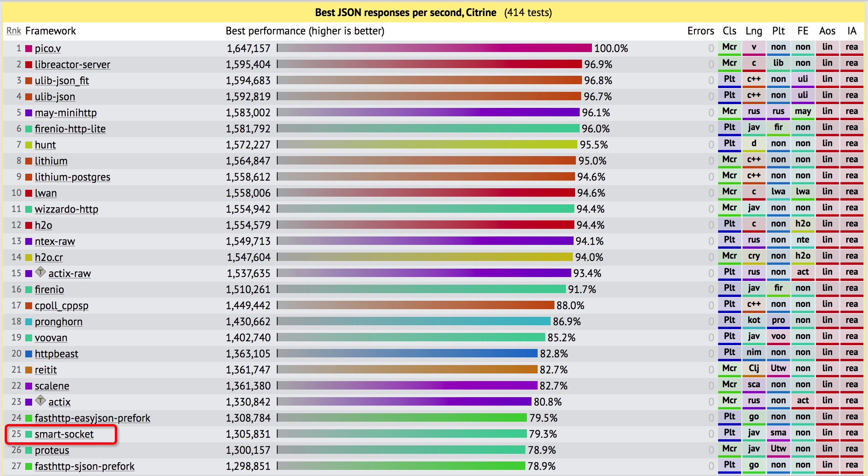Click the T badge icon beside actix
This screenshot has height=476, width=868.
[40, 401]
